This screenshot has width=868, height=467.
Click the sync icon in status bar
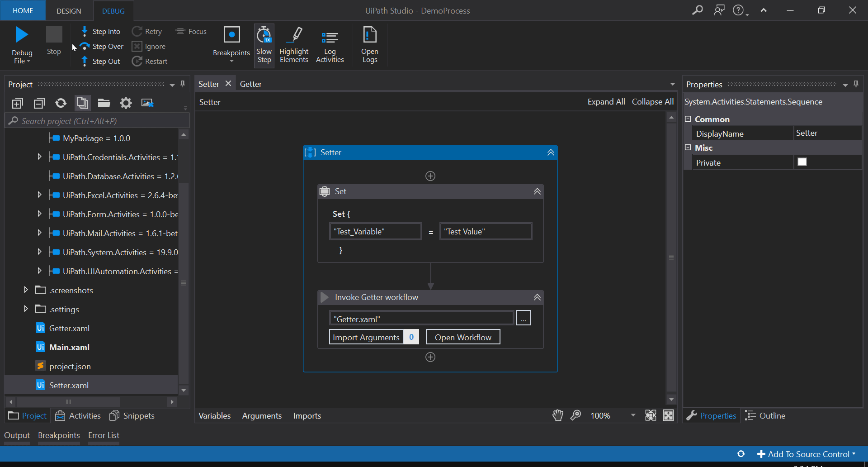pos(741,454)
